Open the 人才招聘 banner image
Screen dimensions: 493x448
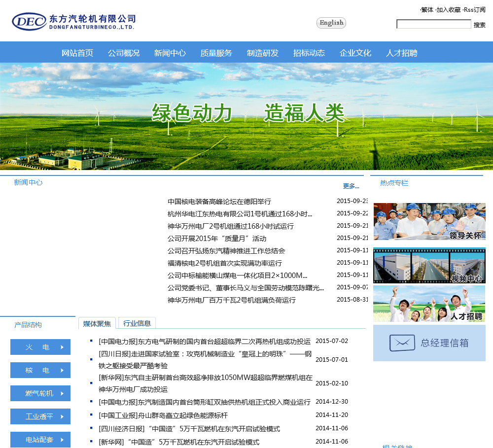429,304
